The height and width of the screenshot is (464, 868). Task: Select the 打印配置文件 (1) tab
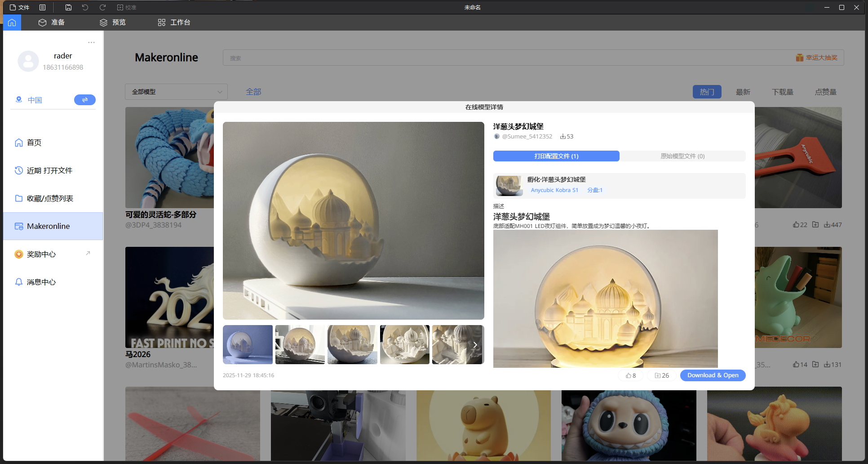tap(556, 156)
